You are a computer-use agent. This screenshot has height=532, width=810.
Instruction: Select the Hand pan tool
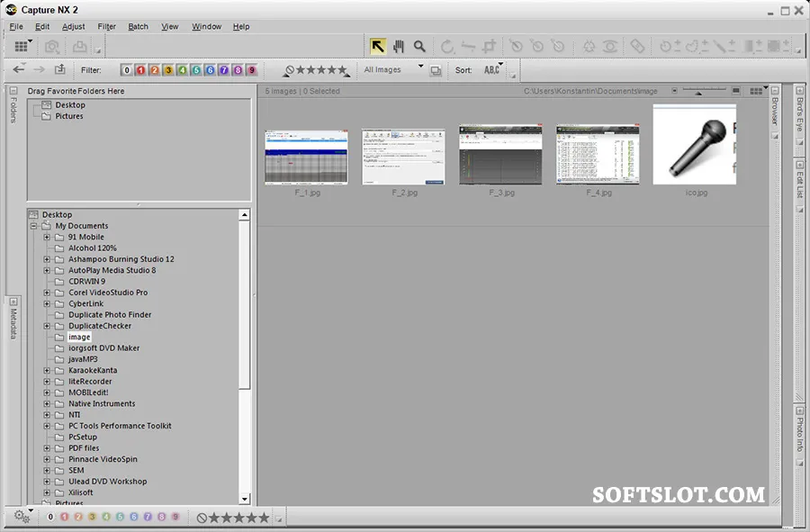pyautogui.click(x=399, y=47)
